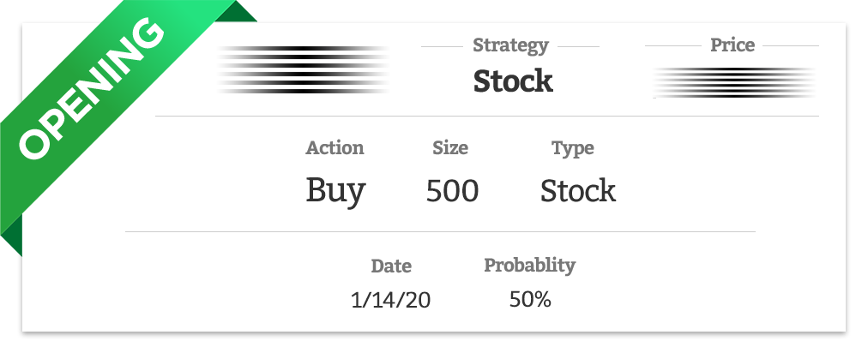
Task: Click the ribbon's dark green bottom fold
Action: [12, 236]
